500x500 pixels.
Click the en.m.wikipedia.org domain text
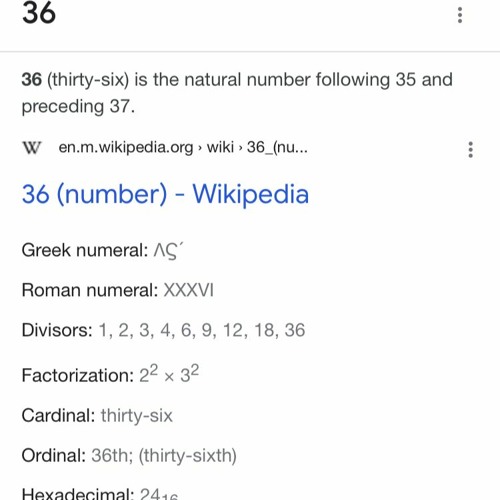(x=126, y=147)
